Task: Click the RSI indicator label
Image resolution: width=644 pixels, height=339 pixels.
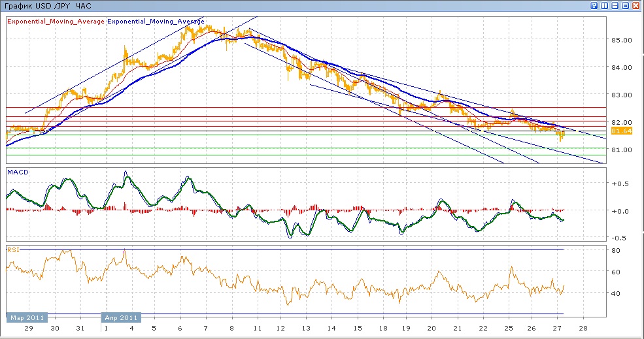Action: [12, 250]
